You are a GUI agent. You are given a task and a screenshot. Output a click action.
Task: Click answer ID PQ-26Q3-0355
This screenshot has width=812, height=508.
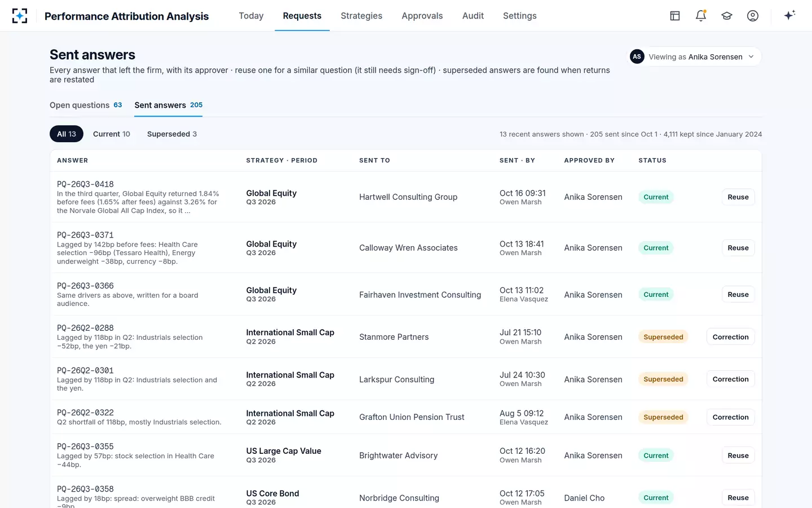click(85, 446)
